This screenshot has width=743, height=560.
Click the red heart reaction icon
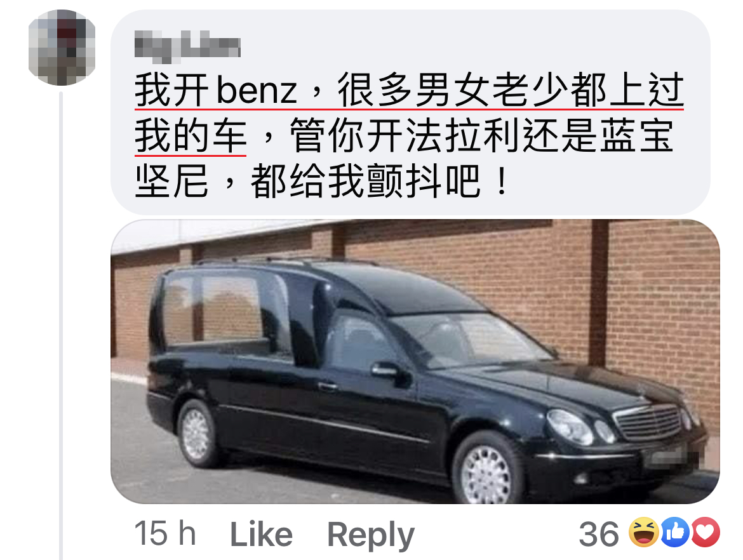click(705, 533)
